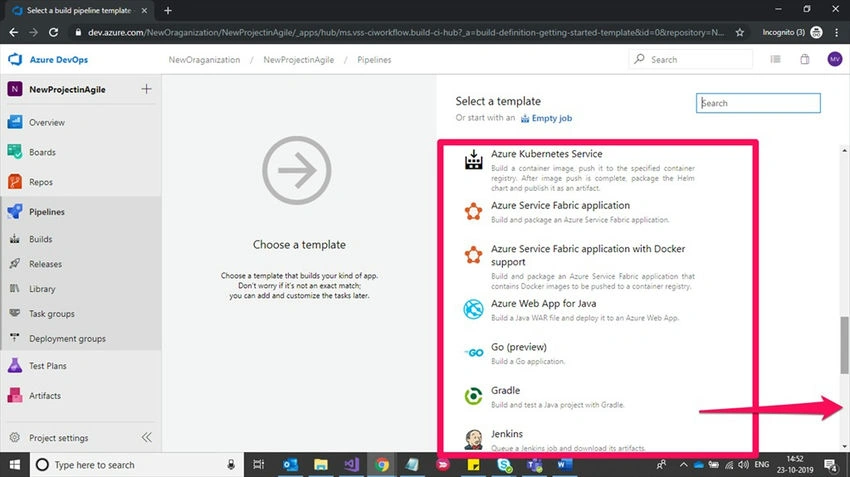Open Microsoft Teams from the taskbar
The height and width of the screenshot is (477, 850).
click(x=535, y=465)
